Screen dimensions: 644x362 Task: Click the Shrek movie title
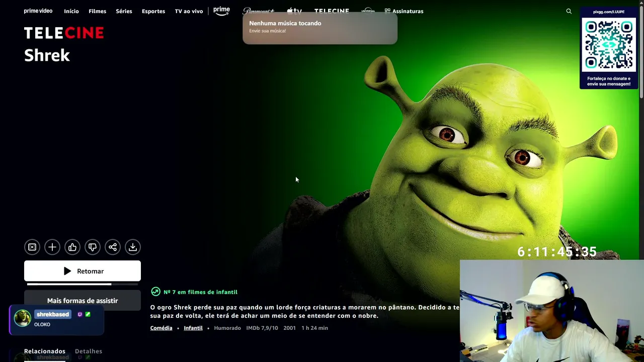47,55
